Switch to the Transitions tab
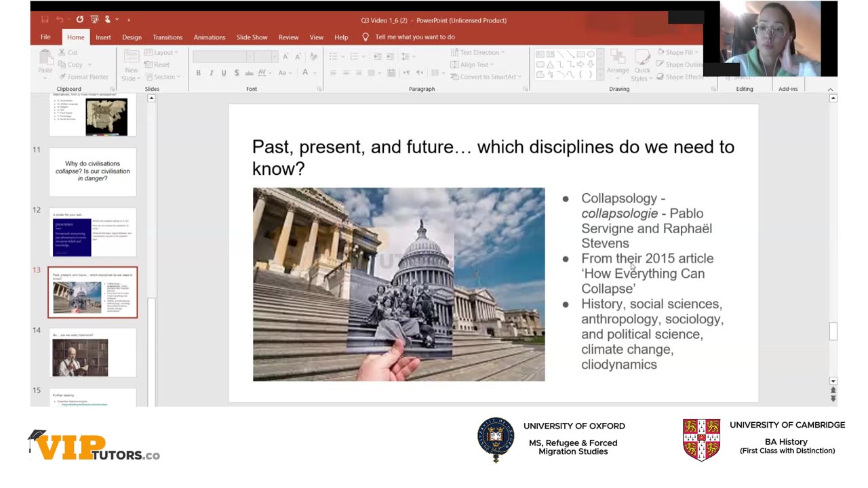 coord(167,37)
